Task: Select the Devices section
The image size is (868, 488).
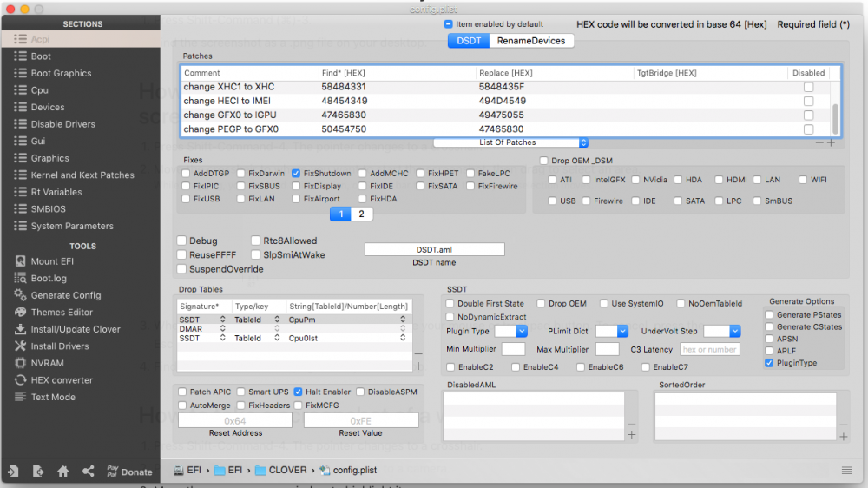Action: coord(80,107)
